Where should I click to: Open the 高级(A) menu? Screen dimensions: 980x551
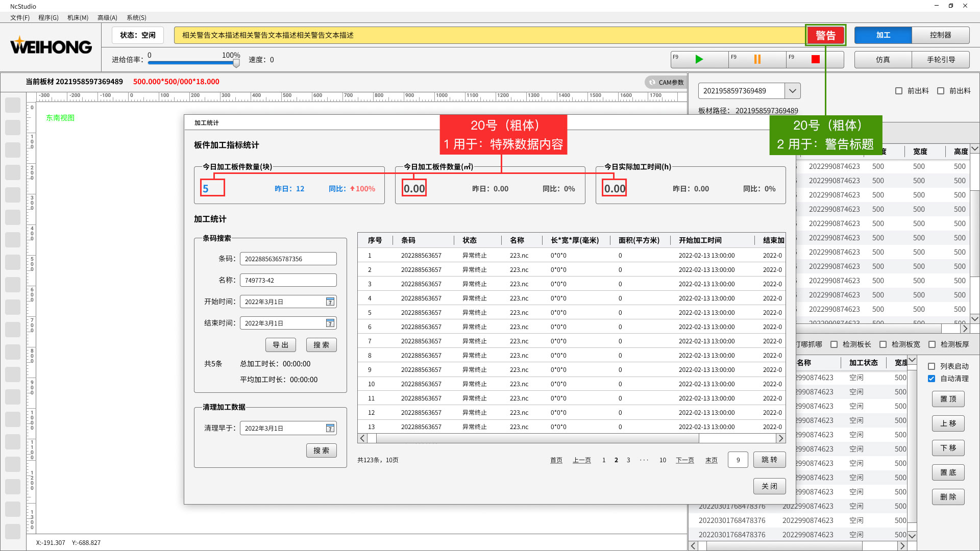click(x=107, y=17)
